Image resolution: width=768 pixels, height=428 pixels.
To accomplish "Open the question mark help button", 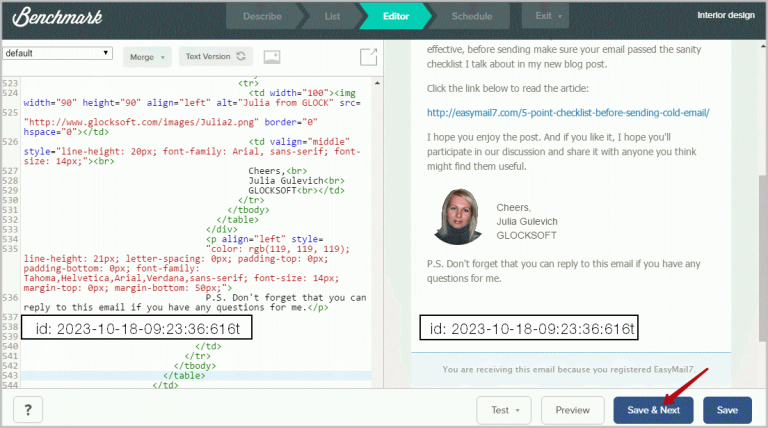I will point(27,410).
